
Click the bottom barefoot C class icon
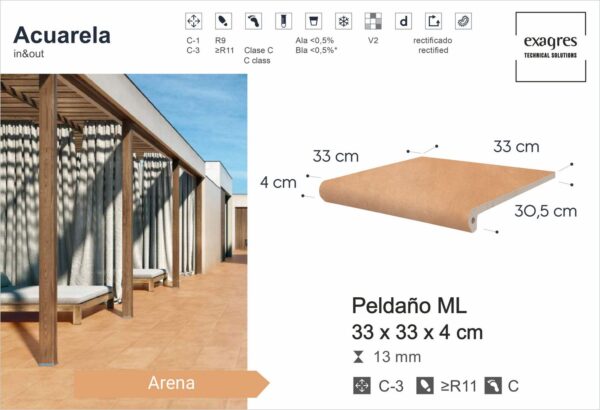[493, 385]
